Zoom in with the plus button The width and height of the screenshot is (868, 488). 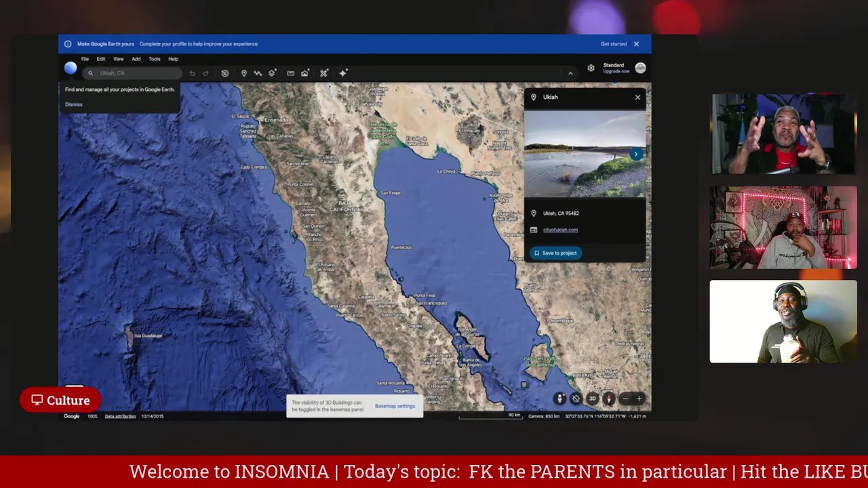point(639,399)
